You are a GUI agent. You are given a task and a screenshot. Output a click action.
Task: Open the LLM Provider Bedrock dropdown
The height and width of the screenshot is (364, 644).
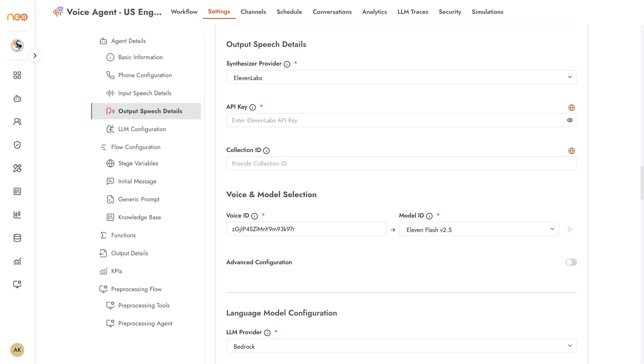coord(401,346)
